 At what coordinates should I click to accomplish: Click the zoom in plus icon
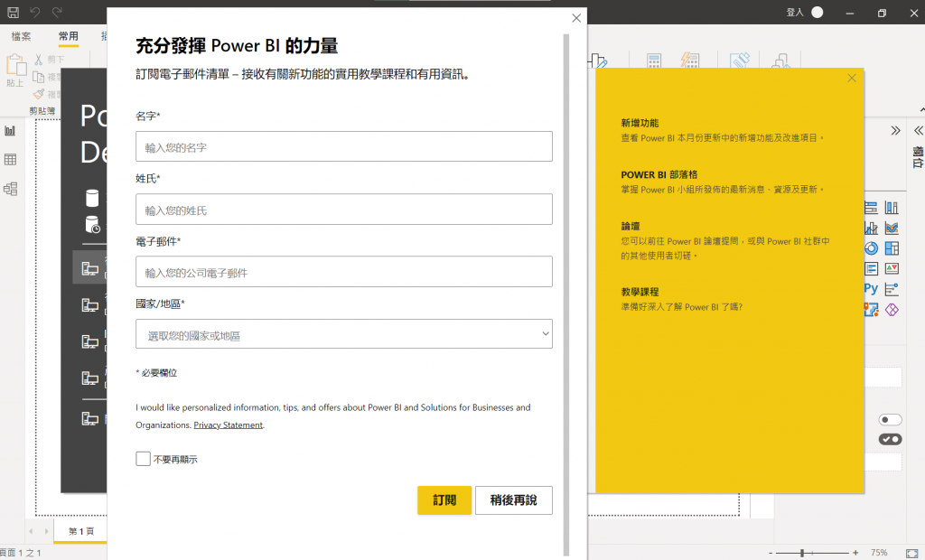(855, 553)
